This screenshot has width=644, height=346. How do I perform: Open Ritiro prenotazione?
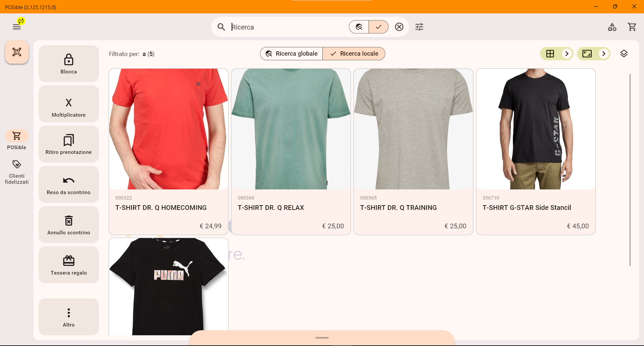(69, 144)
